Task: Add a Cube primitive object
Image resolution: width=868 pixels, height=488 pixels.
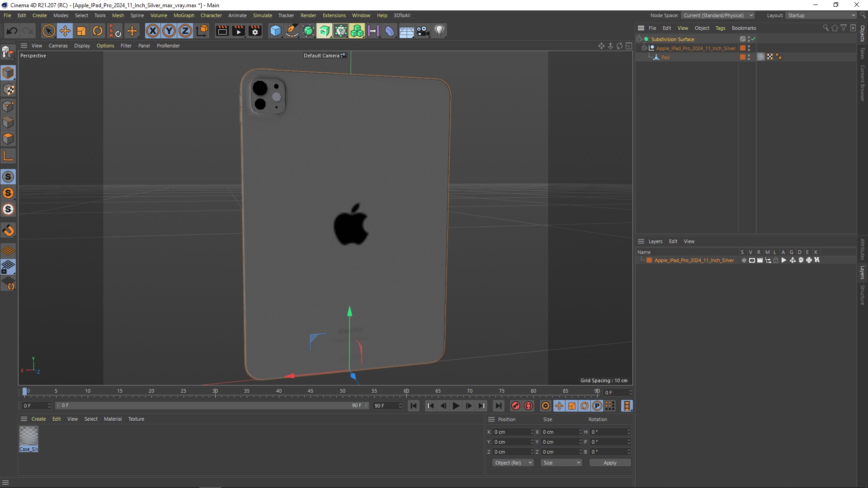Action: click(x=275, y=31)
